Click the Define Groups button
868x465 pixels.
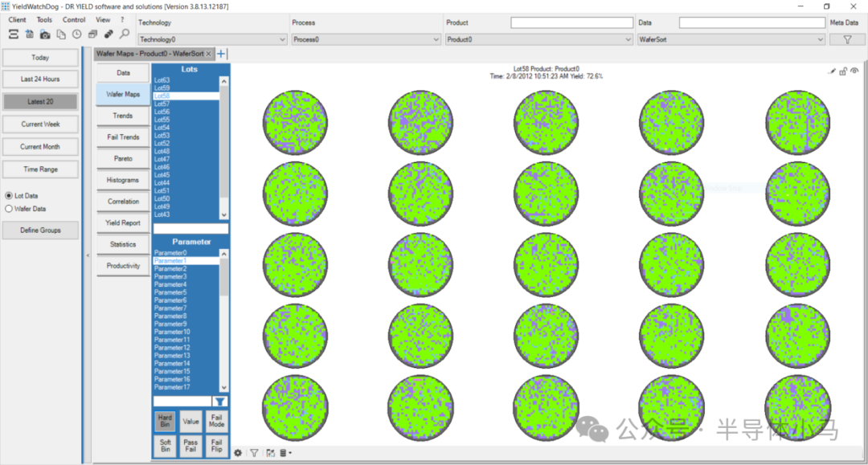40,230
